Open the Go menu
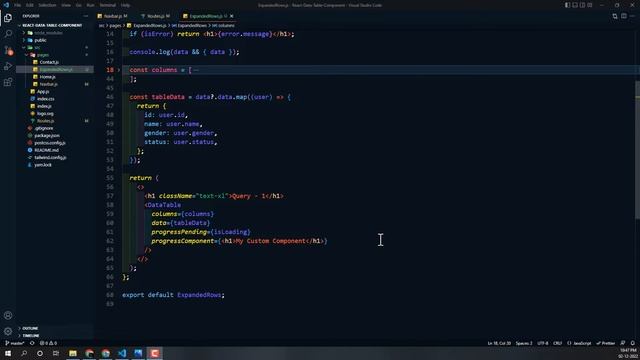 tap(78, 5)
